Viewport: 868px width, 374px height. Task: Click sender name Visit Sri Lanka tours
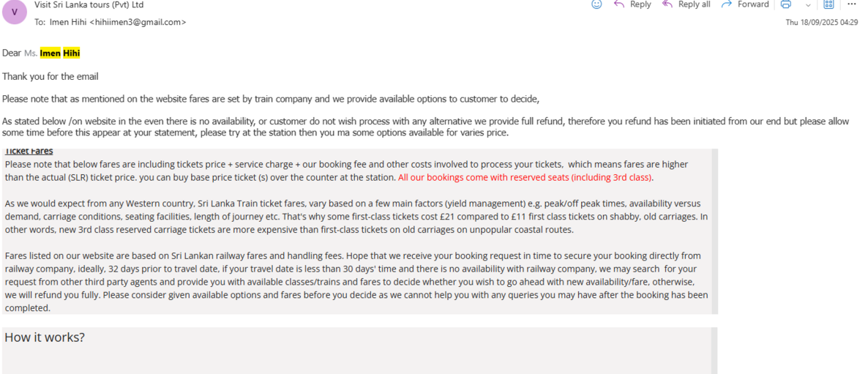[x=89, y=4]
